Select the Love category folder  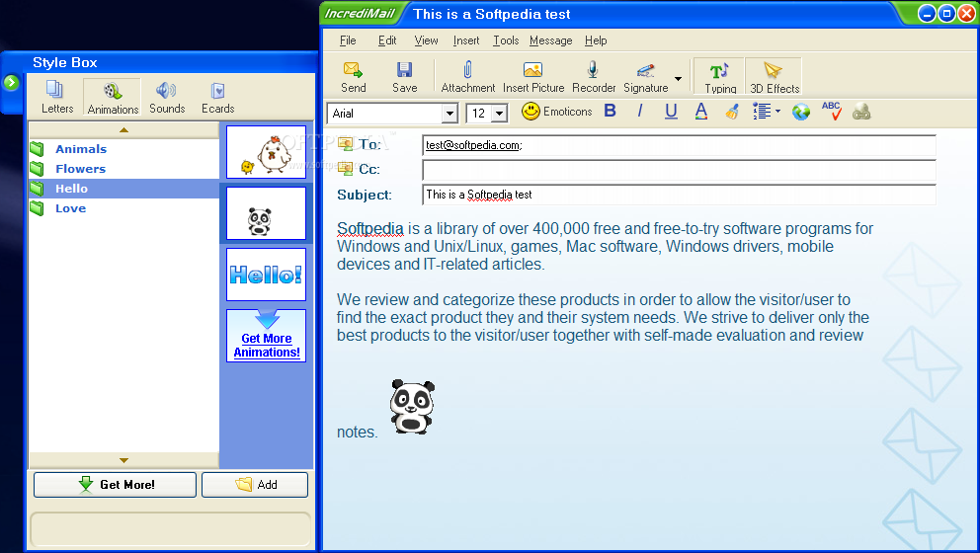point(123,208)
